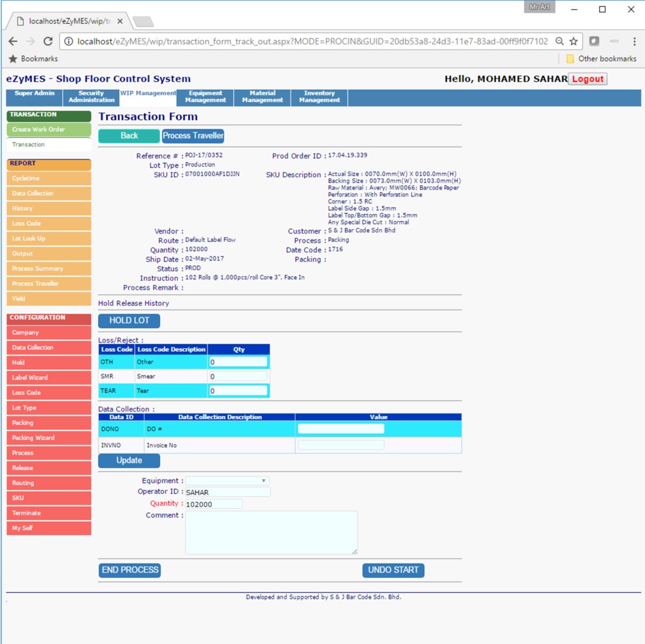The height and width of the screenshot is (644, 645).
Task: Reload the page with refresh icon
Action: click(48, 41)
